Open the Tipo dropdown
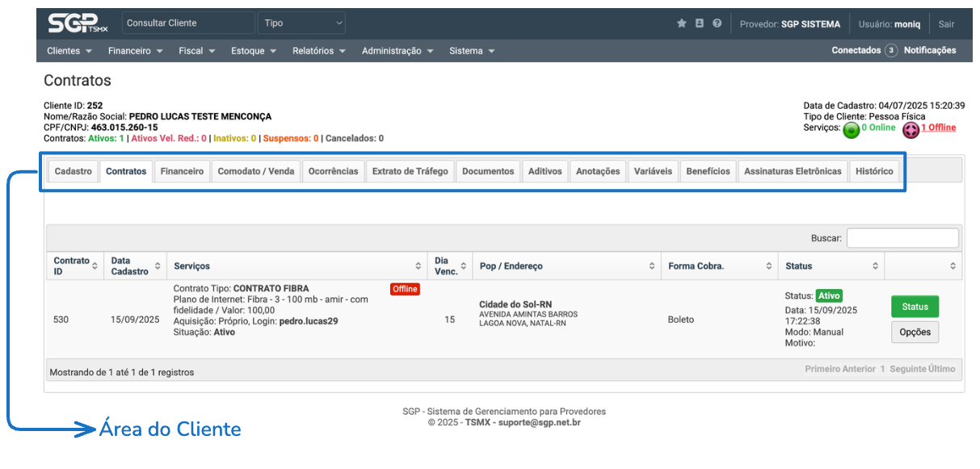980x469 pixels. click(x=301, y=23)
